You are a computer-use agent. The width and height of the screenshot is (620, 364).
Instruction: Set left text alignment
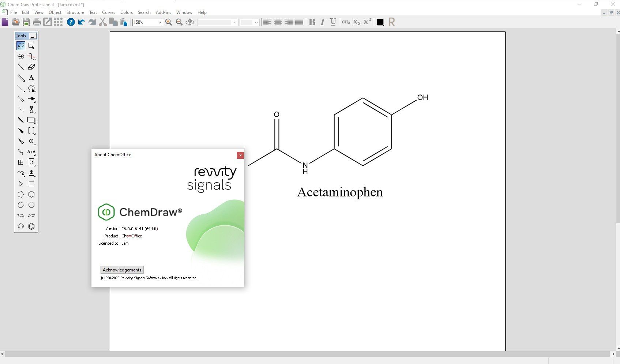(x=267, y=22)
